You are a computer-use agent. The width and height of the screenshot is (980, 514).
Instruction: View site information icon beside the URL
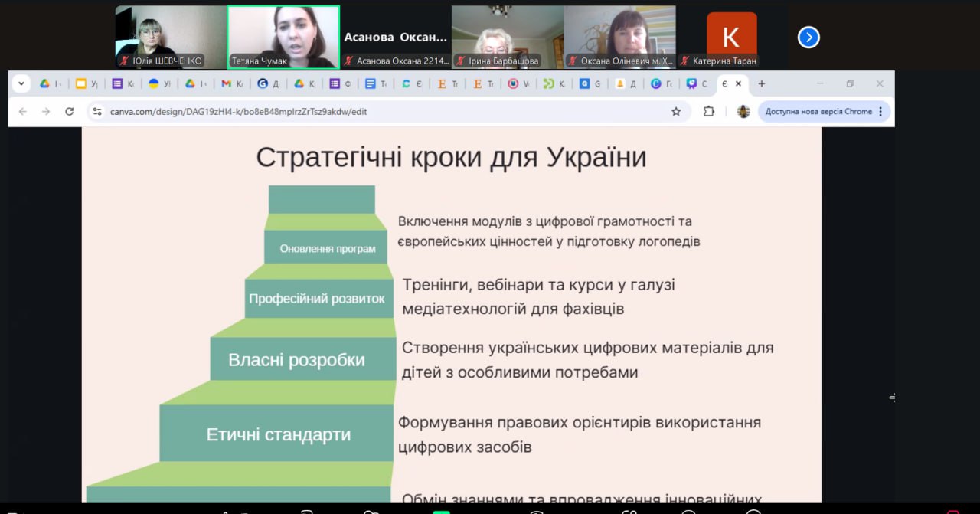point(96,112)
